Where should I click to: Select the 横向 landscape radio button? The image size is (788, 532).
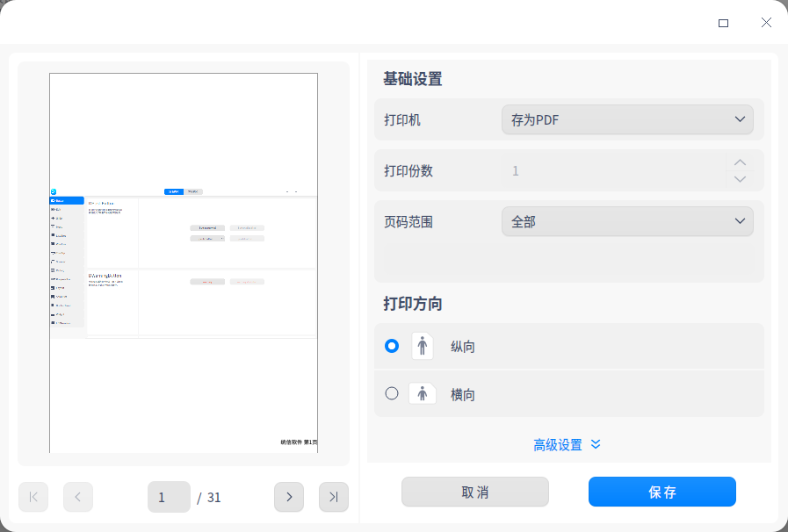(x=392, y=393)
